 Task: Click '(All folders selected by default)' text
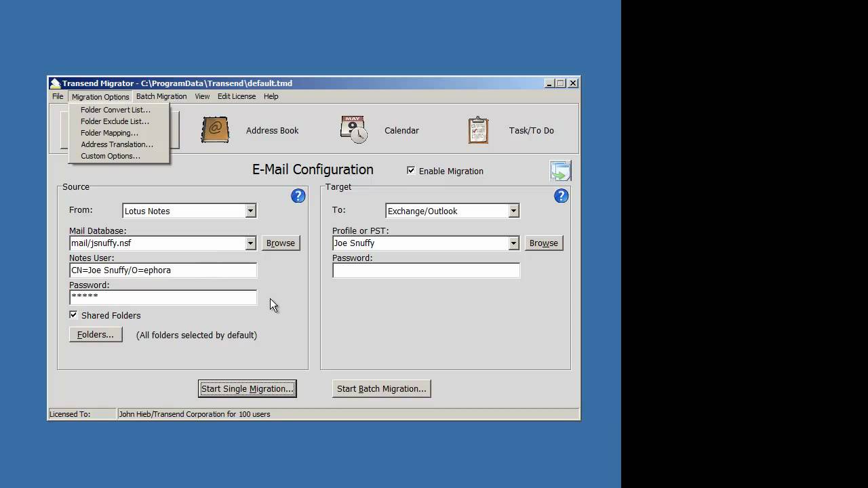click(197, 335)
